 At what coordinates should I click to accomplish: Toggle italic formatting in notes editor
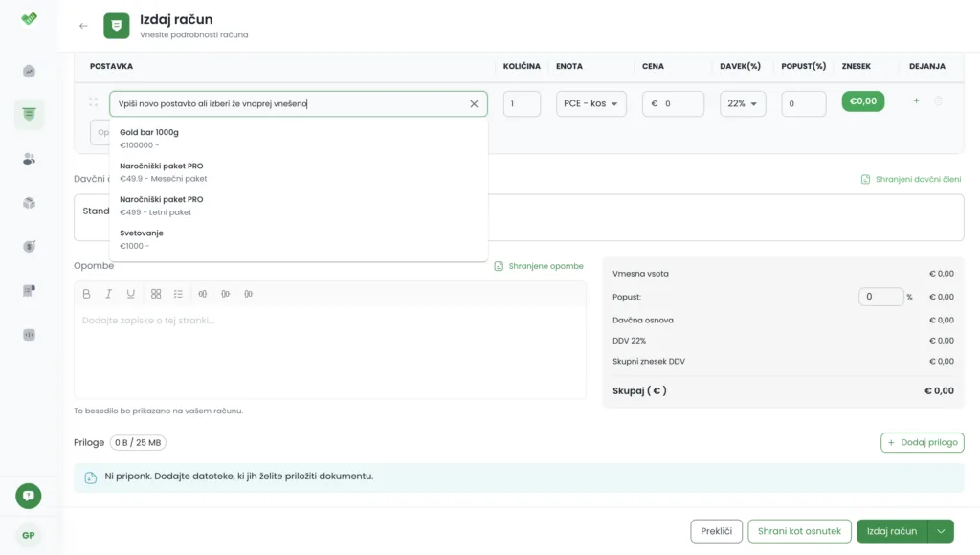pos(109,294)
